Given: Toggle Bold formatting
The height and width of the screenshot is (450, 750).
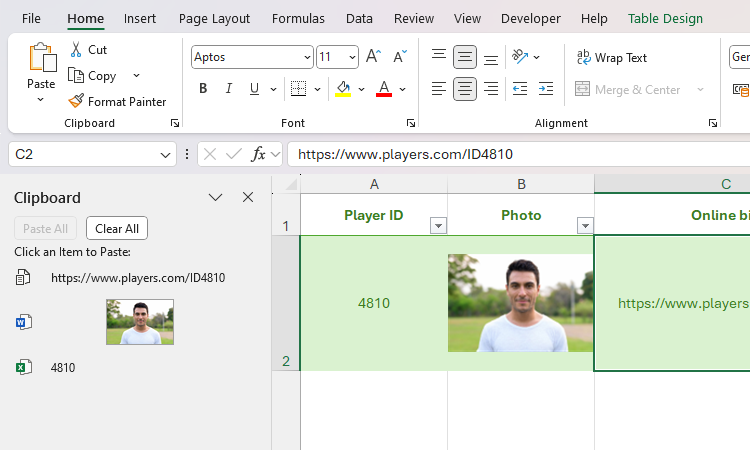Looking at the screenshot, I should click(x=203, y=89).
